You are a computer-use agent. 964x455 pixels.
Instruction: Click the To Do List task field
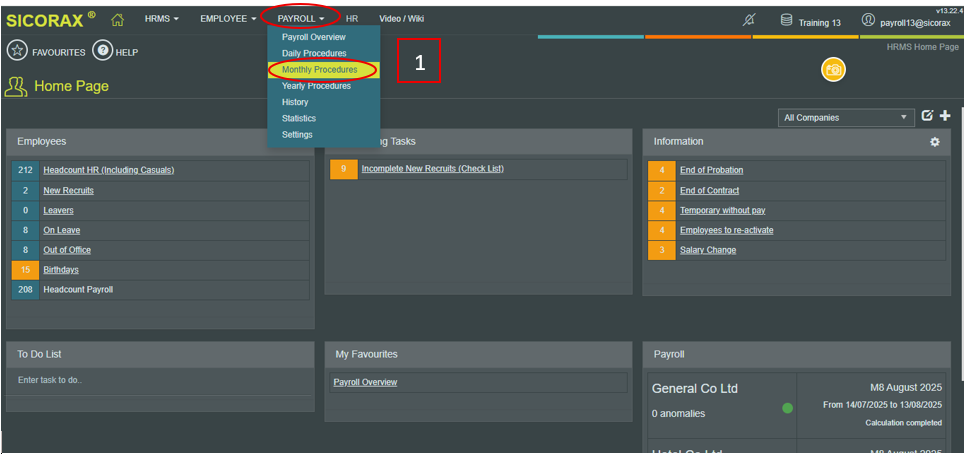point(160,380)
